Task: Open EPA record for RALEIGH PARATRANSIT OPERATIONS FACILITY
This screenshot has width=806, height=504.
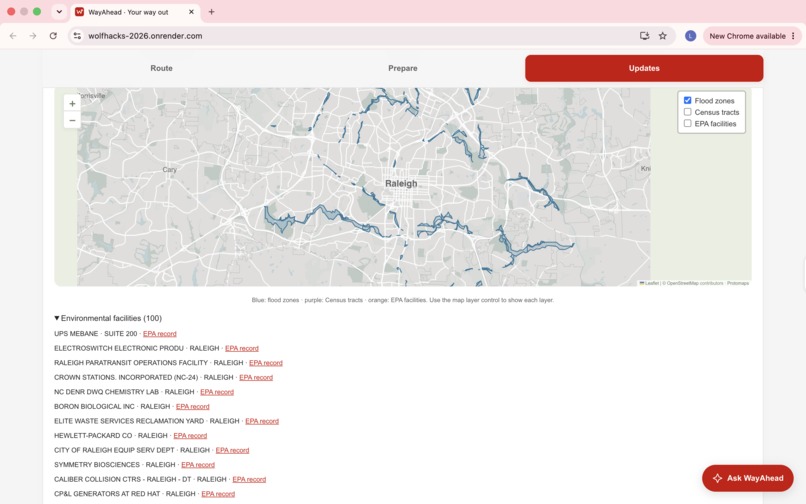Action: [x=266, y=363]
